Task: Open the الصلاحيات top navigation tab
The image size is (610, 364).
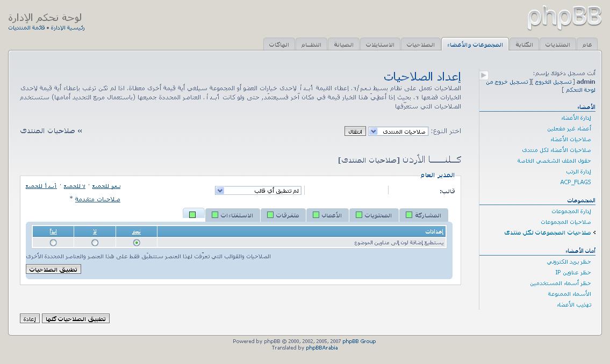Action: (x=420, y=45)
